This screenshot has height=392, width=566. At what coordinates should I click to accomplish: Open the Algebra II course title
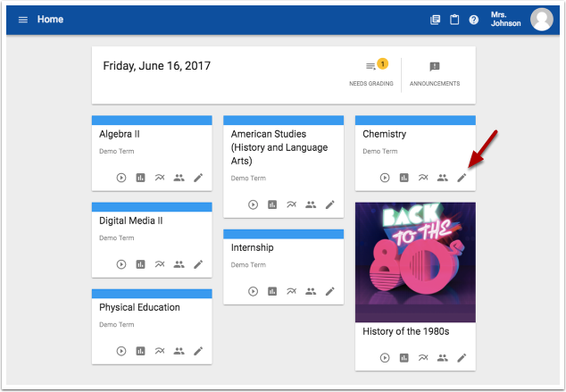tap(120, 134)
